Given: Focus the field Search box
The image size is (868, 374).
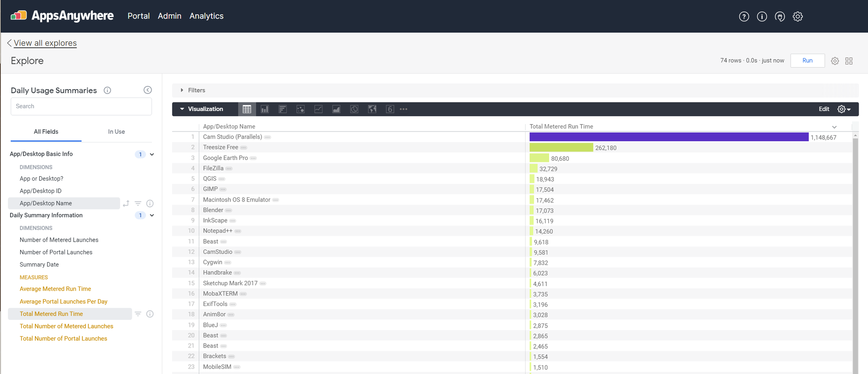Looking at the screenshot, I should click(x=81, y=106).
